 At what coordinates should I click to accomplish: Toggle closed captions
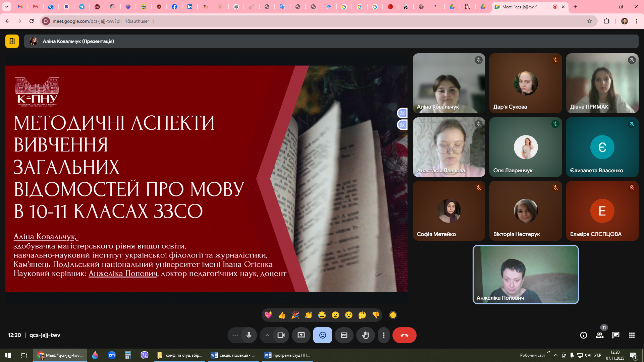tap(344, 335)
